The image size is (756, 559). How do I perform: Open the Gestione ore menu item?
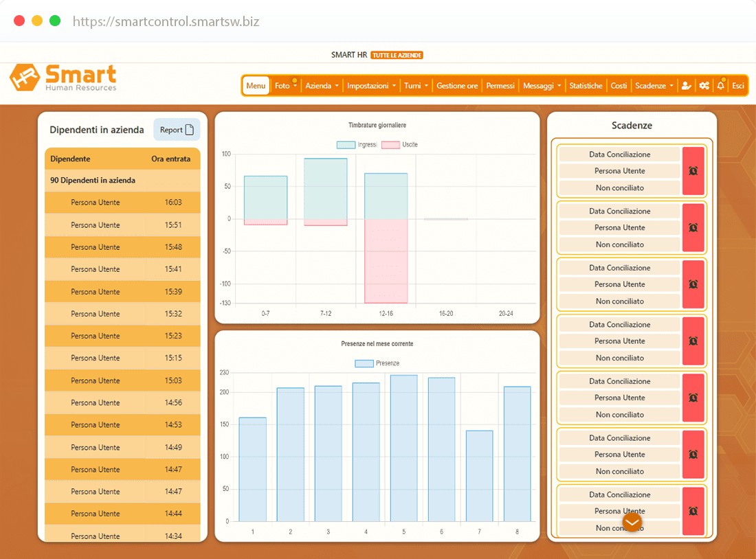[x=457, y=86]
